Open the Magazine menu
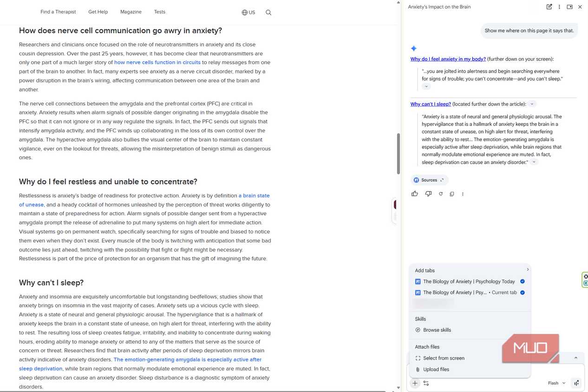The height and width of the screenshot is (392, 588). click(x=131, y=12)
